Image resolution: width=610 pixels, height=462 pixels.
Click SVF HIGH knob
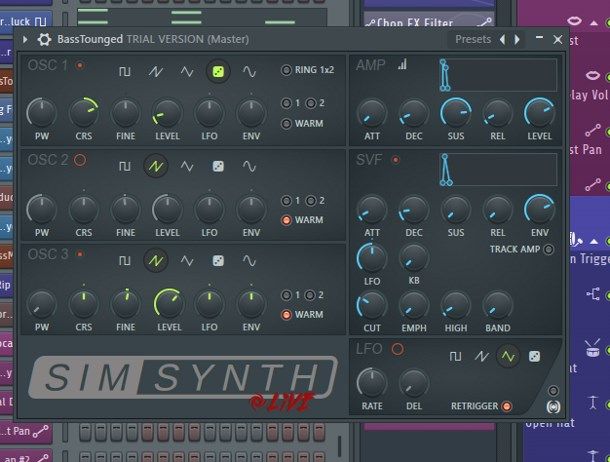point(456,306)
